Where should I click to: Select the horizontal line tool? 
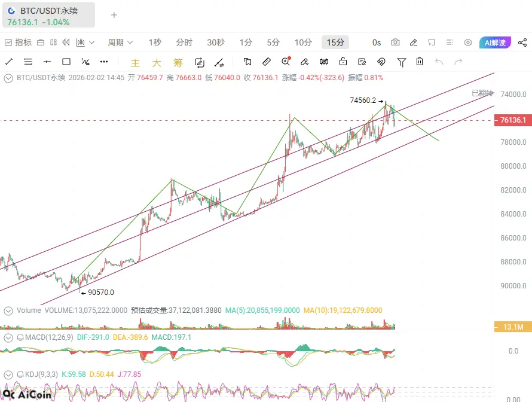pos(47,62)
